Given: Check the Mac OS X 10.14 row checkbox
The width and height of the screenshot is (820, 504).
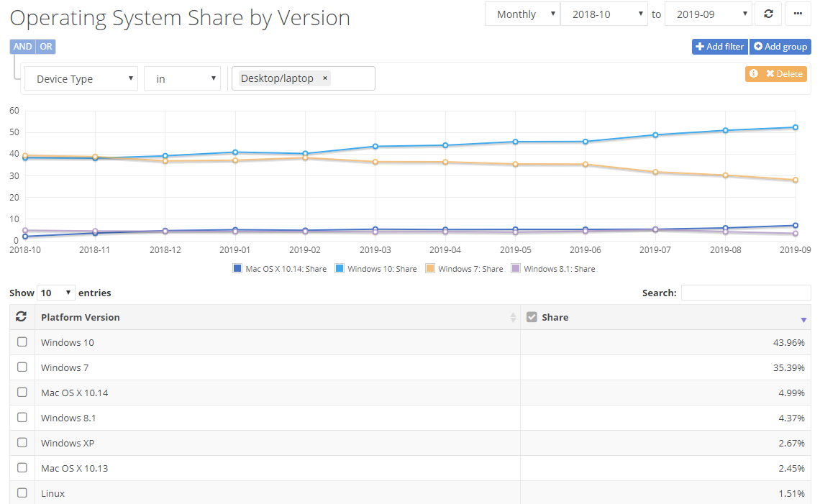Looking at the screenshot, I should pyautogui.click(x=22, y=392).
